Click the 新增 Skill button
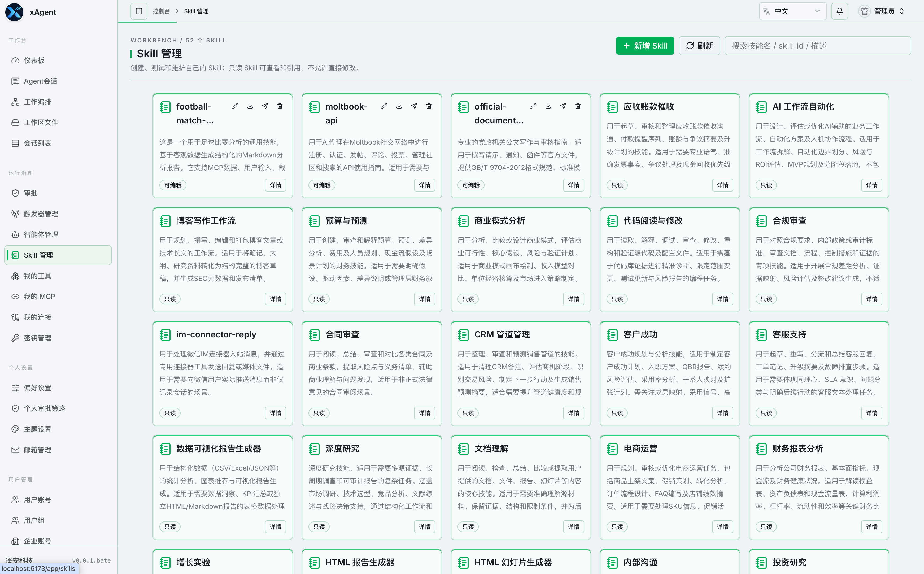Screen dimensions: 924x574 pyautogui.click(x=645, y=46)
